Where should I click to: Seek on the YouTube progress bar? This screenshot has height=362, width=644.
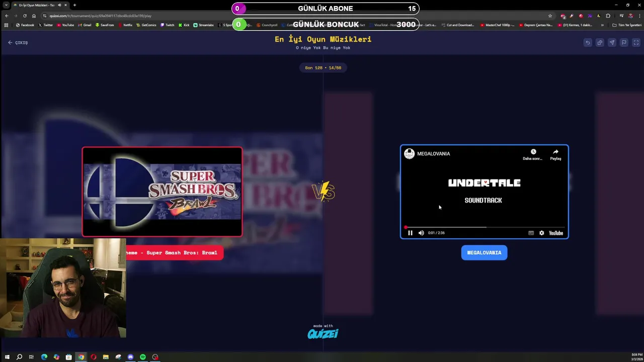pyautogui.click(x=484, y=227)
